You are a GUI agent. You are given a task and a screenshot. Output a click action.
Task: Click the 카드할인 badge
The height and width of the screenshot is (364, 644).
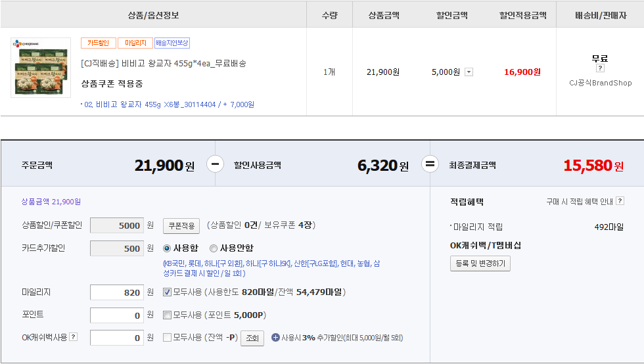pyautogui.click(x=98, y=43)
